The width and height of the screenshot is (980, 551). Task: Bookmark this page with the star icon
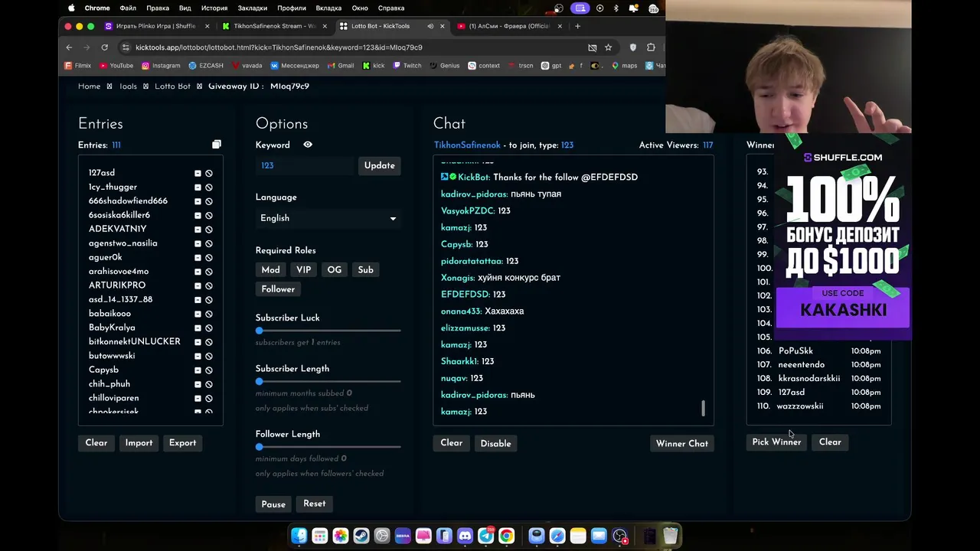point(608,47)
